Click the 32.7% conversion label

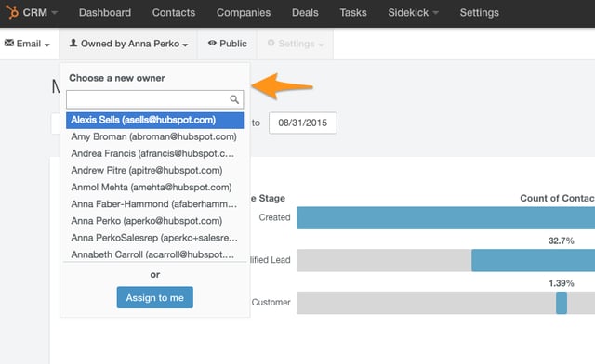pos(562,240)
